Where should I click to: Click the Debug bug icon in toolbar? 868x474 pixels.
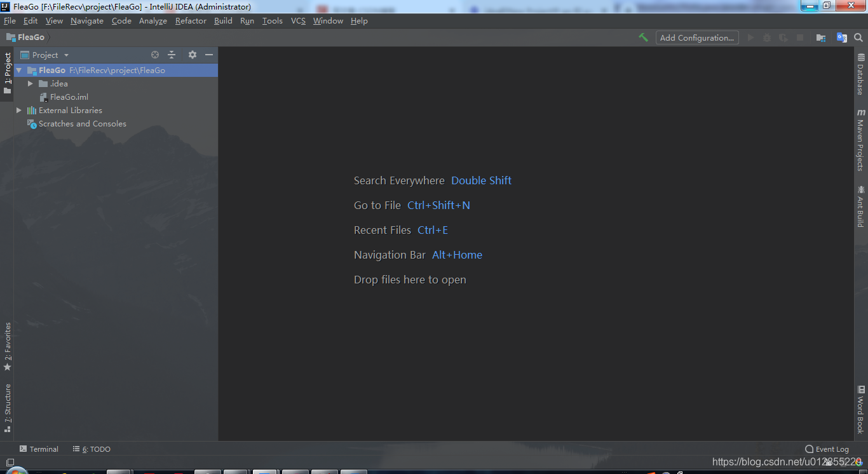pyautogui.click(x=767, y=37)
